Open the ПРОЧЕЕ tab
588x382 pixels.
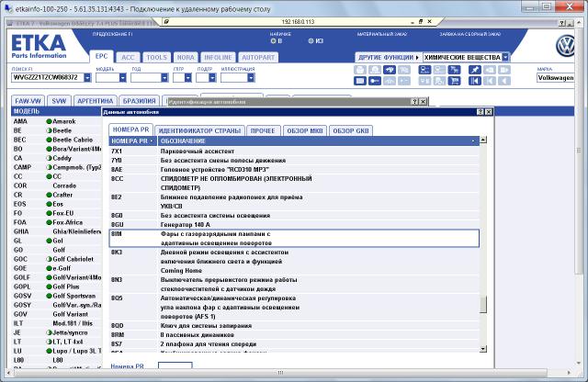coord(263,130)
